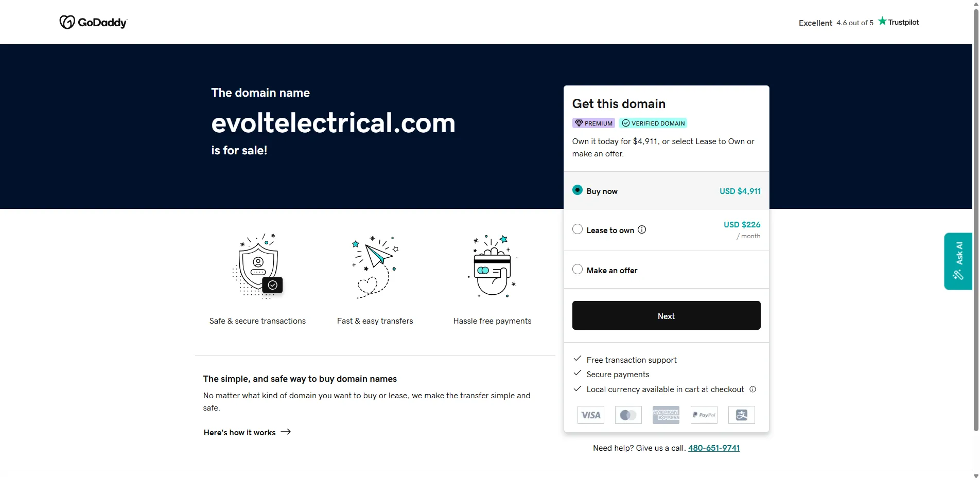Click the Premium badge label
Image resolution: width=980 pixels, height=480 pixels.
(593, 123)
